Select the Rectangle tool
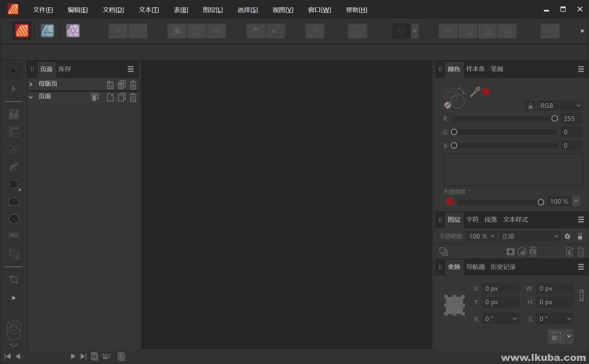This screenshot has height=364, width=589. (13, 184)
